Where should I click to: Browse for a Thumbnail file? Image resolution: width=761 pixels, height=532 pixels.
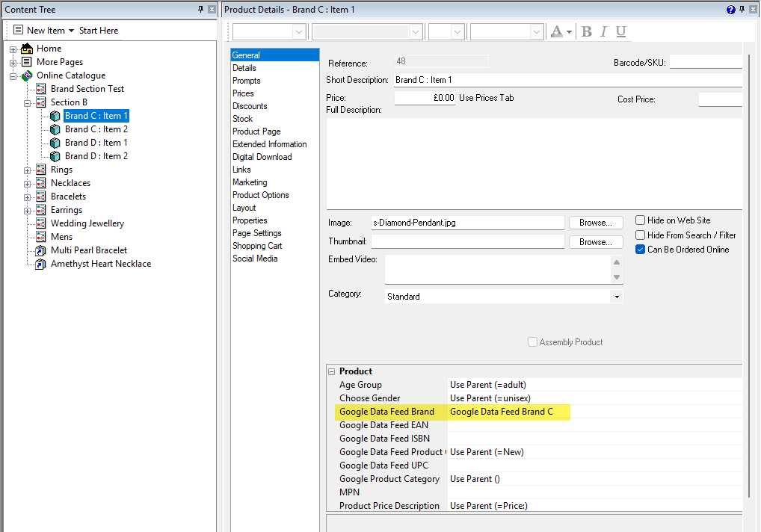[595, 242]
